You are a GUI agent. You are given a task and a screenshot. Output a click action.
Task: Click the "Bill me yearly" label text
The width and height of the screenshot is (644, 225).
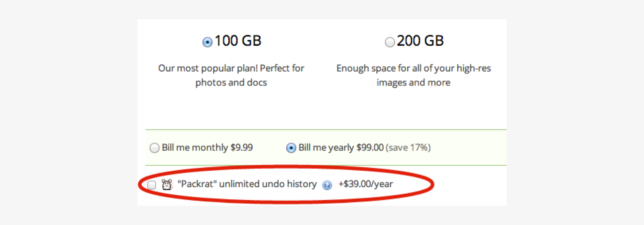(326, 147)
